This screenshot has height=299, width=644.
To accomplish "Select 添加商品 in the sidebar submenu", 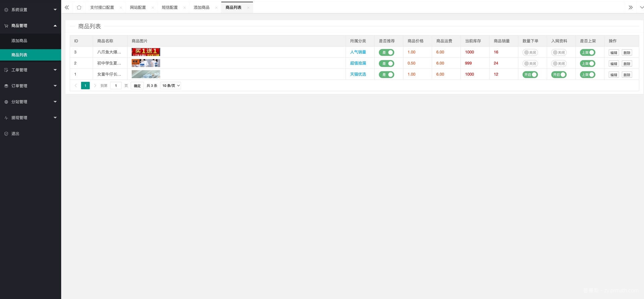I will (19, 41).
